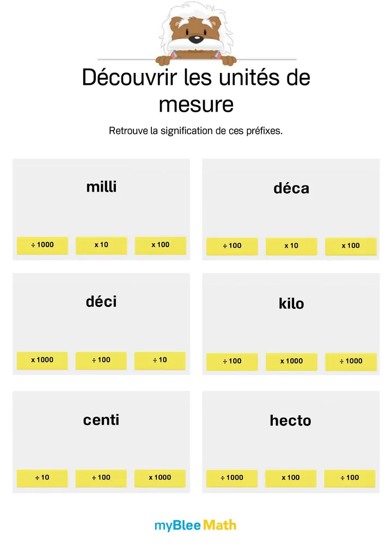
Task: Select ÷ 10 under centi
Action: coord(42,478)
